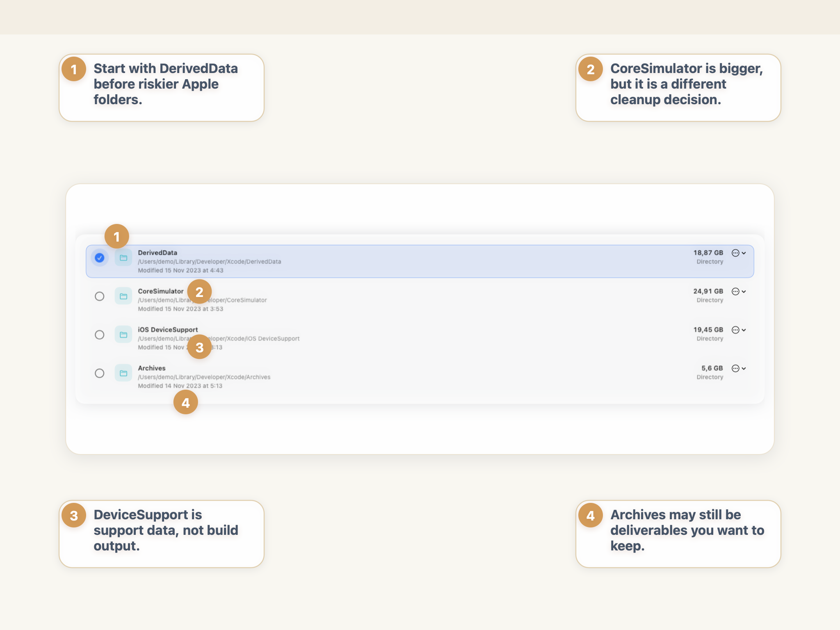Click the 24,91 GB size label

[x=708, y=291]
